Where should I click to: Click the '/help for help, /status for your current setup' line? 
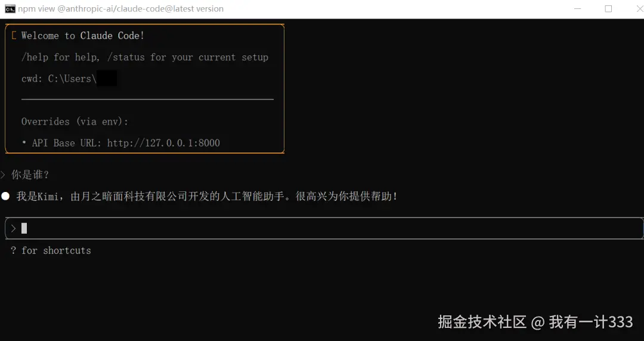pos(144,57)
